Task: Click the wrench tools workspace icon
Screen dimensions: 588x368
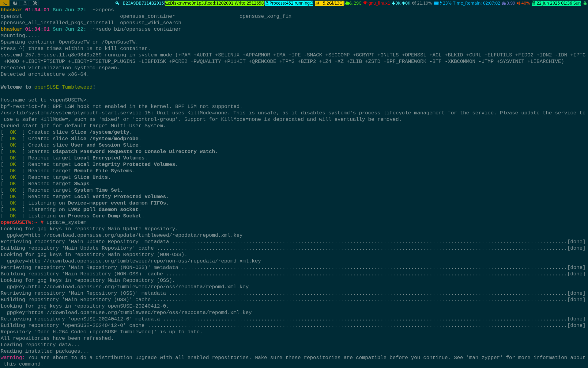Action: (x=35, y=3)
